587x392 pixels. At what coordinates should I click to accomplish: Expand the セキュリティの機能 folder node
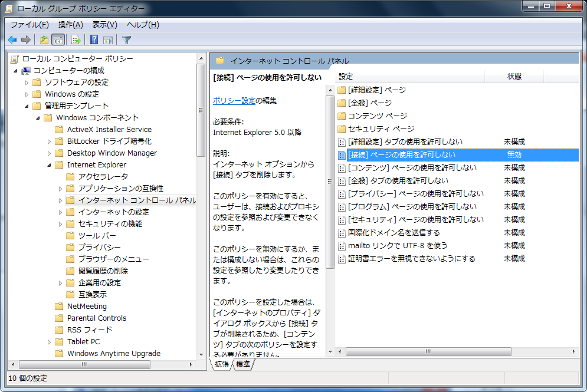click(x=60, y=224)
